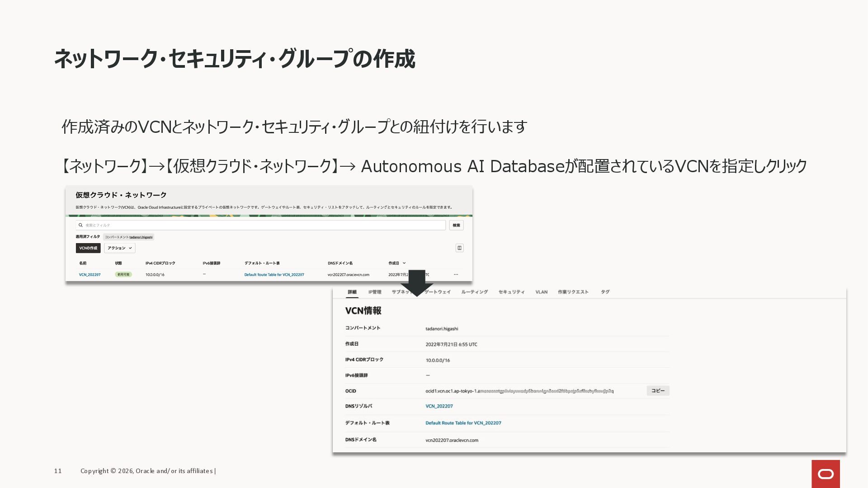Open the VCN_202207 link in table
868x488 pixels.
pyautogui.click(x=90, y=275)
